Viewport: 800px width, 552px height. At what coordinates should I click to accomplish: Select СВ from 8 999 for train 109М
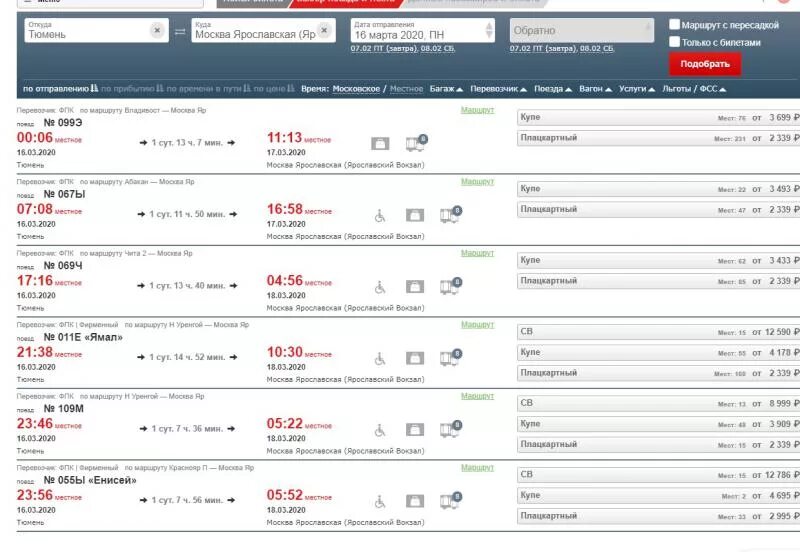658,403
